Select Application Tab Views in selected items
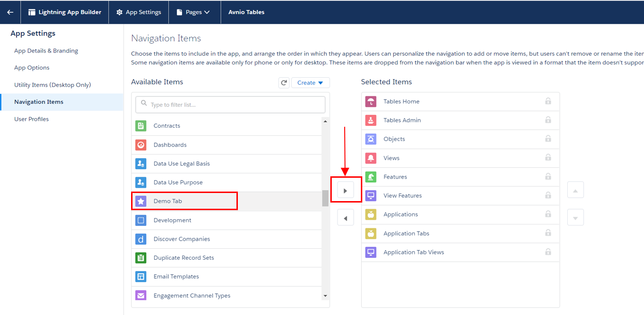The image size is (644, 315). [413, 252]
